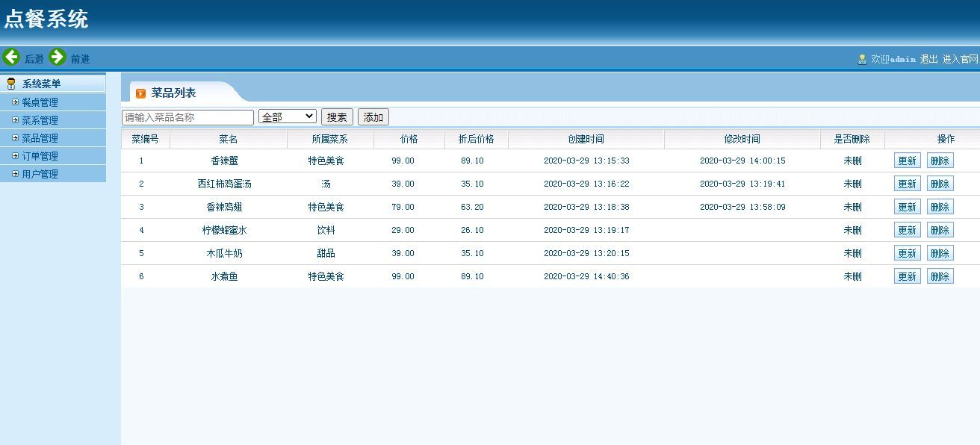This screenshot has height=445, width=980.
Task: Click the 前进 link text
Action: [x=81, y=59]
